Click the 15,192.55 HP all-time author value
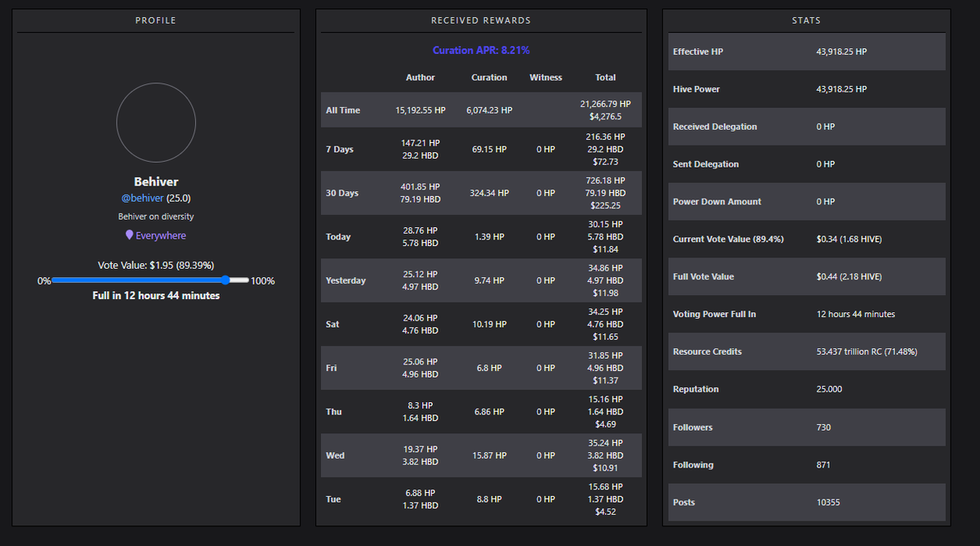The image size is (980, 546). [421, 110]
